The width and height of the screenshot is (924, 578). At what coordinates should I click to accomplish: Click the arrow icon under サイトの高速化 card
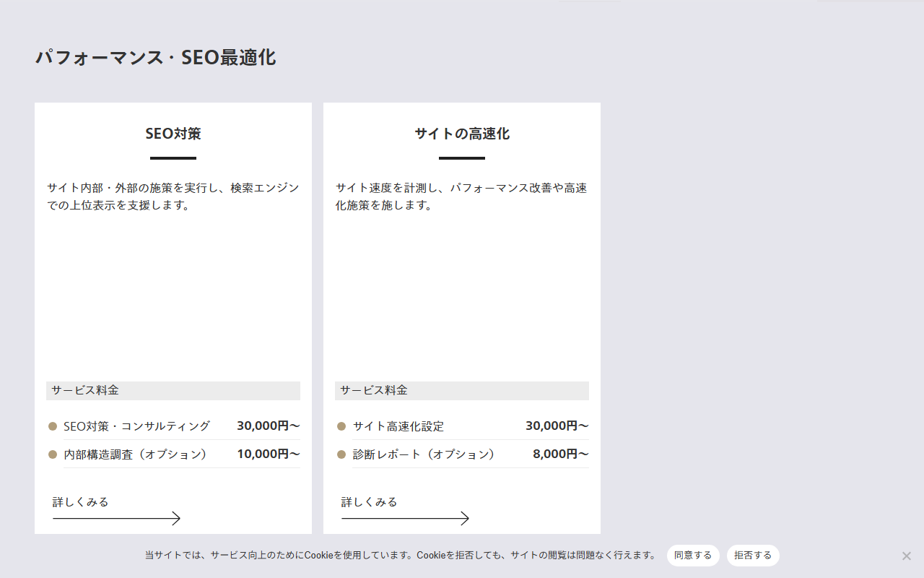(x=405, y=517)
